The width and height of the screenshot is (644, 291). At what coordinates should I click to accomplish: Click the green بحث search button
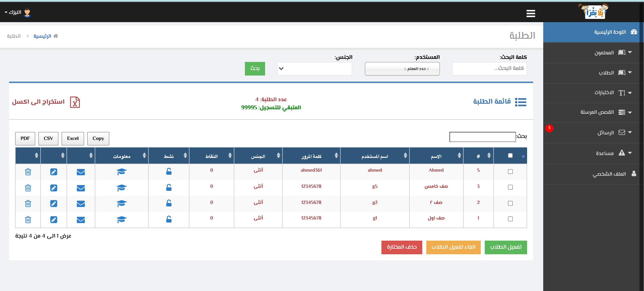click(255, 68)
